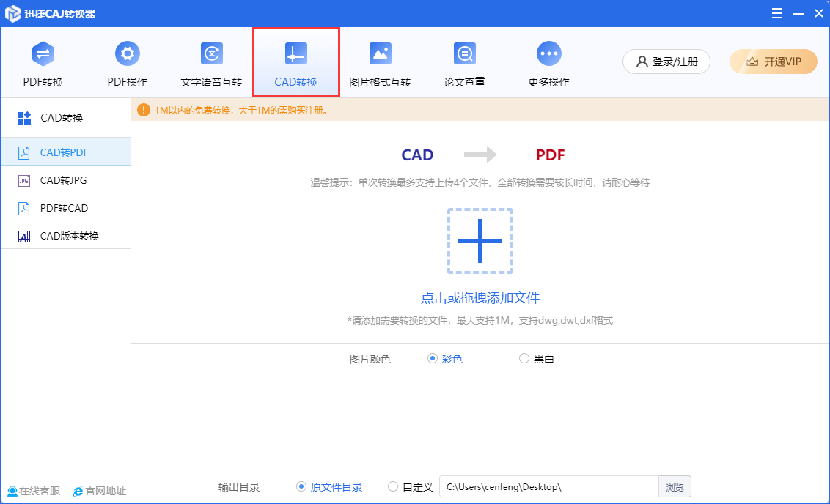Click the blue plus add-file icon
This screenshot has height=504, width=830.
click(480, 240)
